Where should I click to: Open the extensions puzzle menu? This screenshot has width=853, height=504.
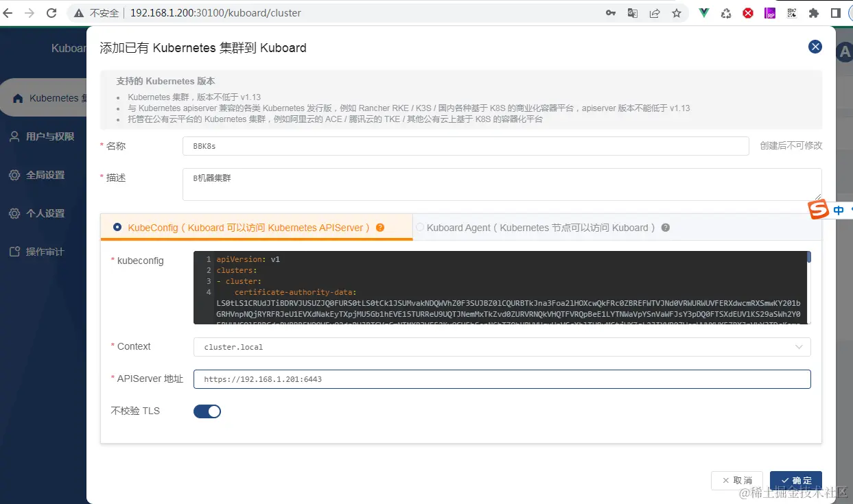(x=814, y=13)
